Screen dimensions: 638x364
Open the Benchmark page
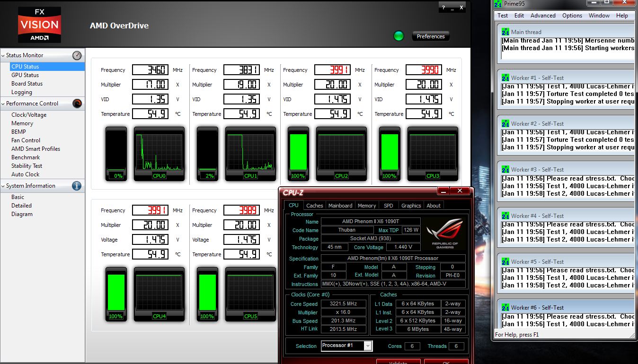26,157
